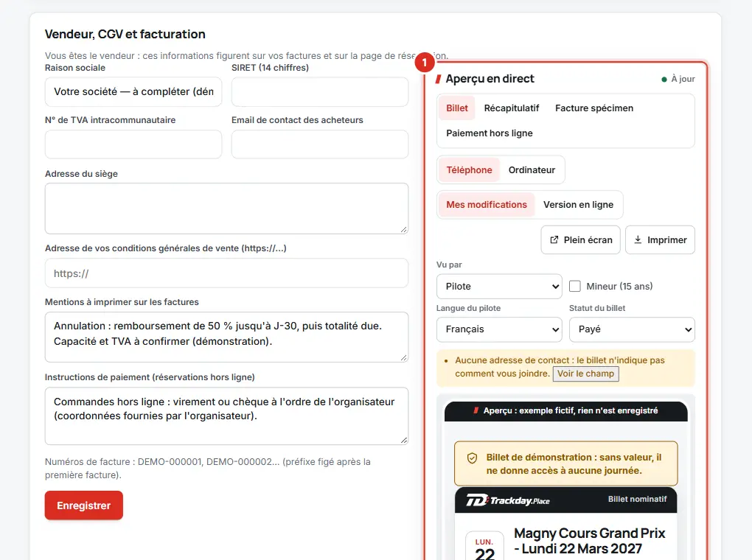Viewport: 752px width, 560px height.
Task: Click resize handle of Adresse du siège textarea
Action: (404, 230)
